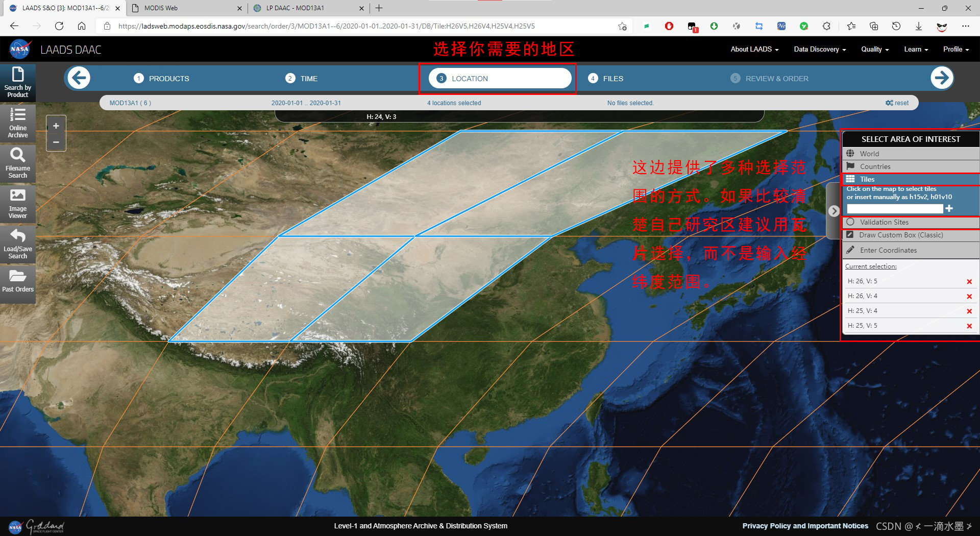Image resolution: width=980 pixels, height=536 pixels.
Task: Collapse the area of interest panel
Action: [834, 211]
